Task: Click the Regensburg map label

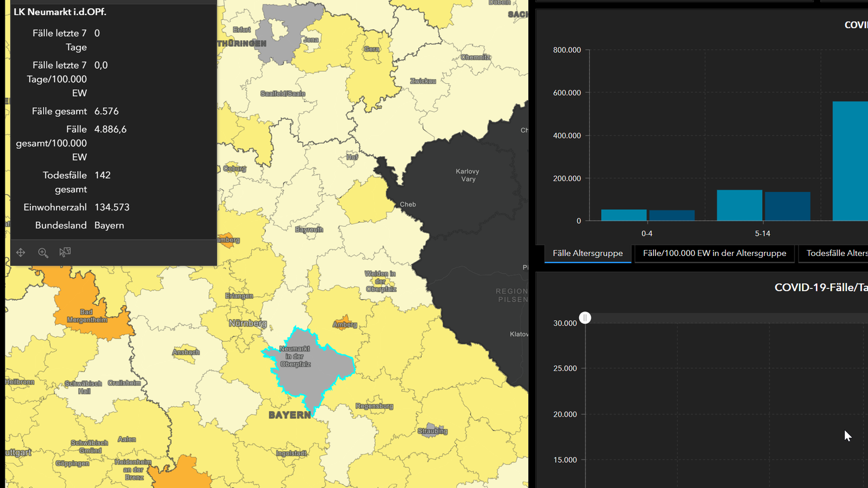Action: pyautogui.click(x=374, y=406)
